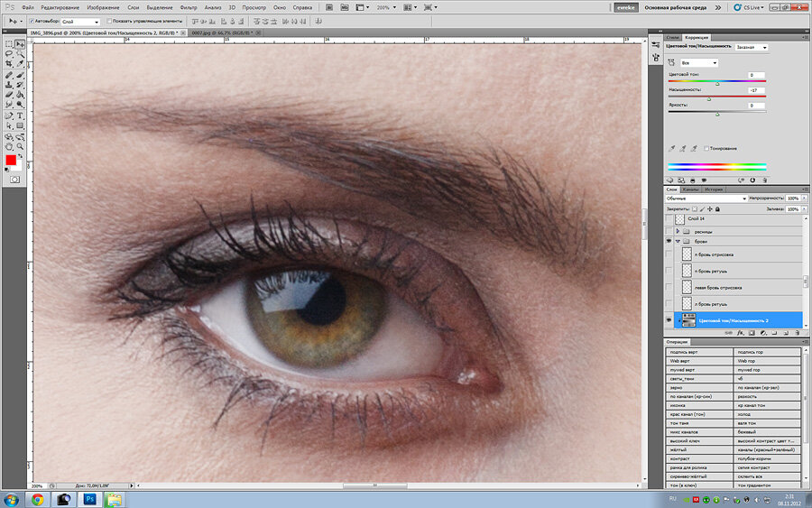Viewport: 812px width, 508px height.
Task: Hide the брови group layer
Action: [x=669, y=242]
